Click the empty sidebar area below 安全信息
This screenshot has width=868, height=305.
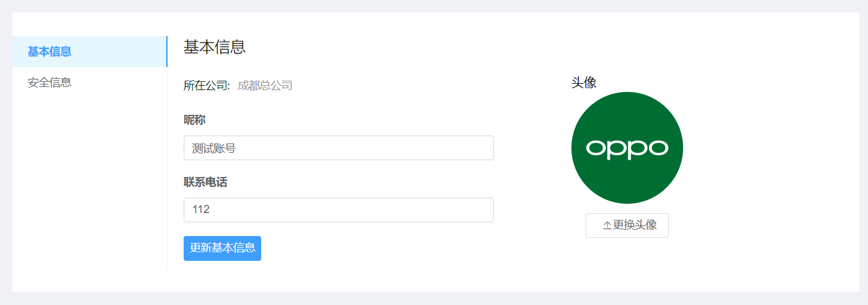tap(90, 186)
